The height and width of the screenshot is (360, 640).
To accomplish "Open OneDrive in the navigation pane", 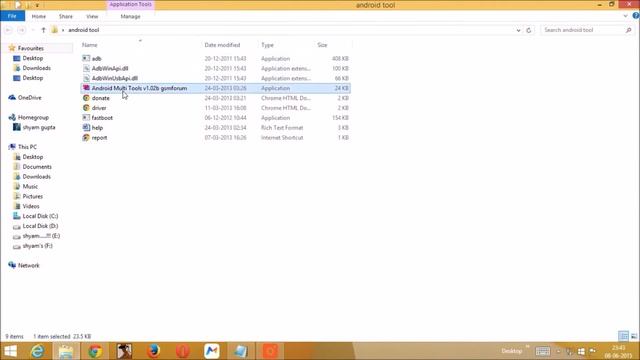I will pyautogui.click(x=29, y=98).
